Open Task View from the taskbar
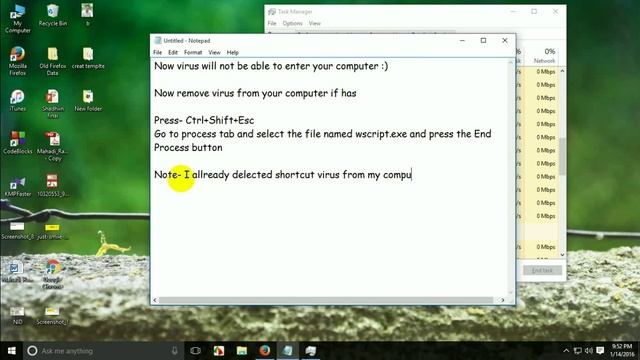 196,351
